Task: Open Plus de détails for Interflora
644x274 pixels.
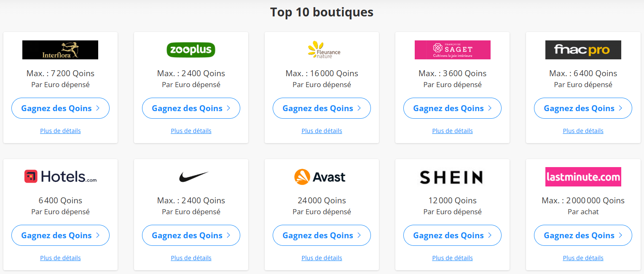Action: tap(60, 130)
